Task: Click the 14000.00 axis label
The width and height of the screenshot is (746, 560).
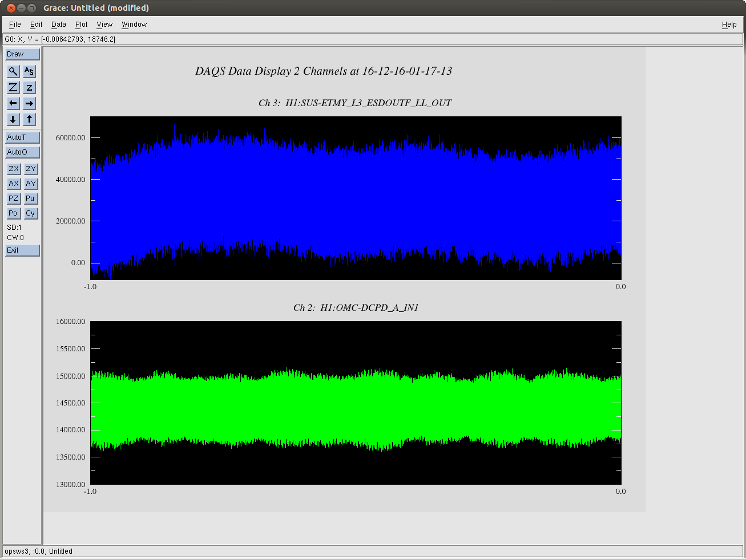Action: (x=70, y=430)
